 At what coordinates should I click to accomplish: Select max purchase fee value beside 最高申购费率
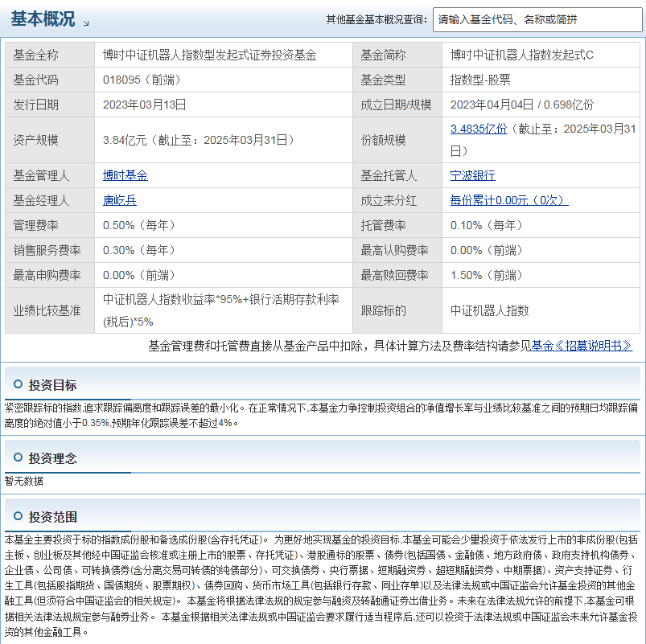pyautogui.click(x=140, y=275)
